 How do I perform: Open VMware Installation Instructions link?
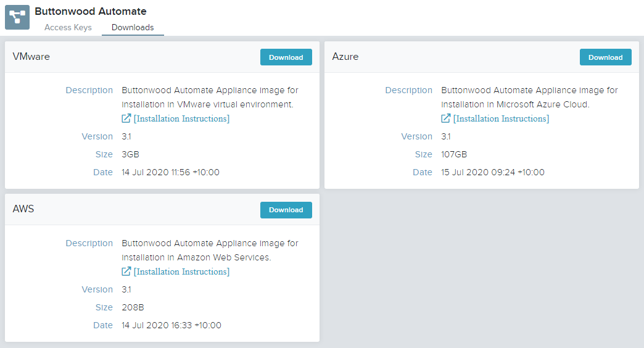[181, 118]
